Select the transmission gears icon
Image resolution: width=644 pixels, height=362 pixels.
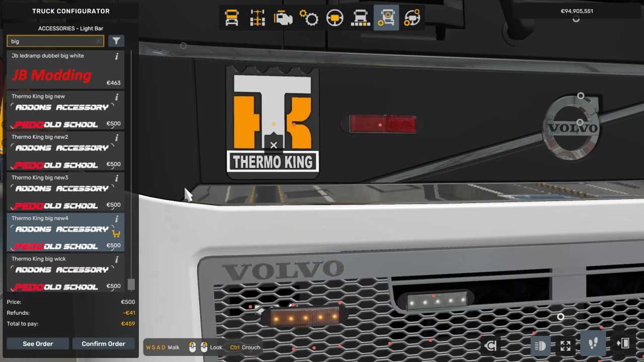pyautogui.click(x=309, y=18)
